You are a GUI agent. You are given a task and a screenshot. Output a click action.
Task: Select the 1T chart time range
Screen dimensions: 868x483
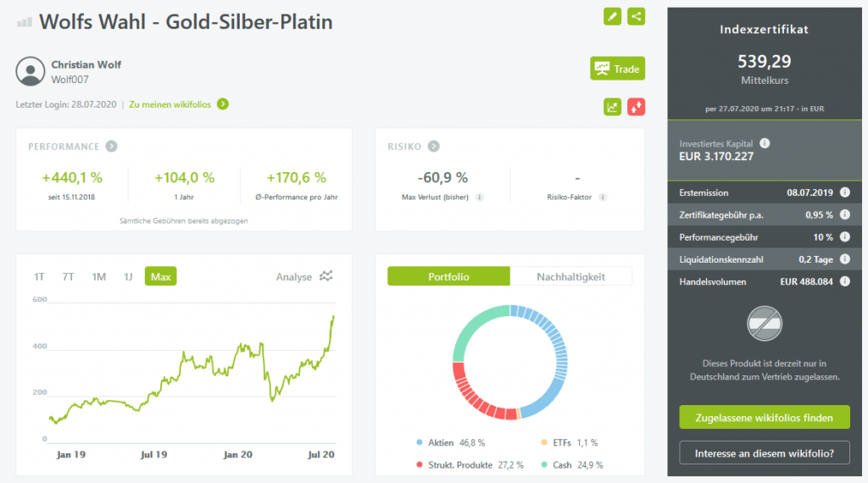coord(40,276)
